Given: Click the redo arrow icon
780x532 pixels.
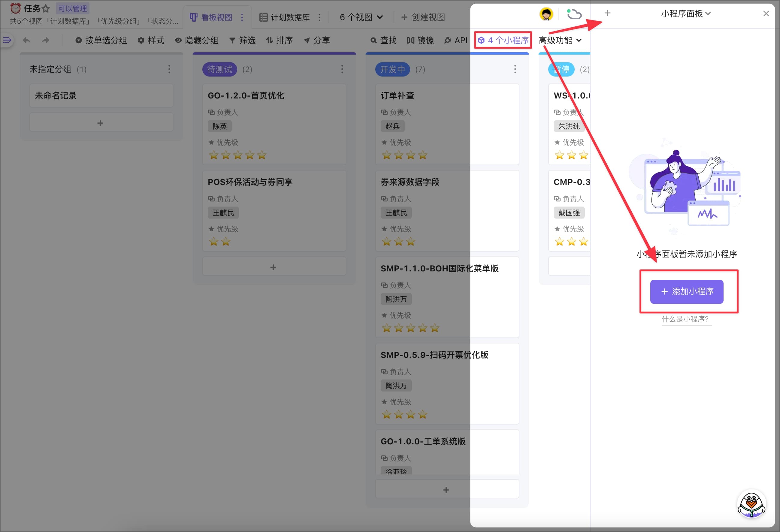Looking at the screenshot, I should (x=45, y=40).
